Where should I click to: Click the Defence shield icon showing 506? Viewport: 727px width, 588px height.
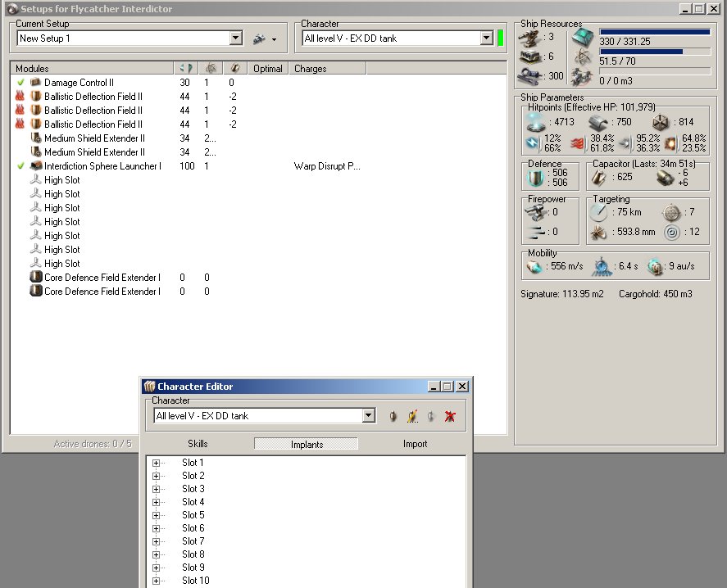tap(535, 178)
